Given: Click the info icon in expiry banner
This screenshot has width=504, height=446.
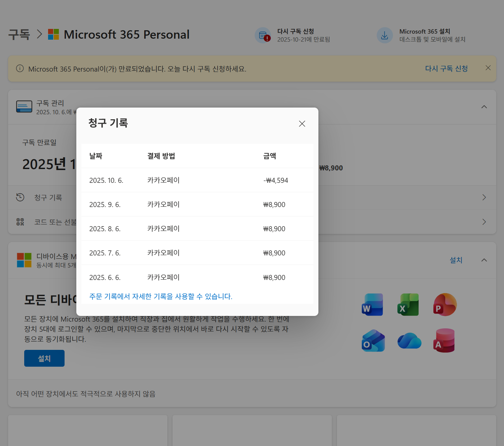Looking at the screenshot, I should point(20,69).
